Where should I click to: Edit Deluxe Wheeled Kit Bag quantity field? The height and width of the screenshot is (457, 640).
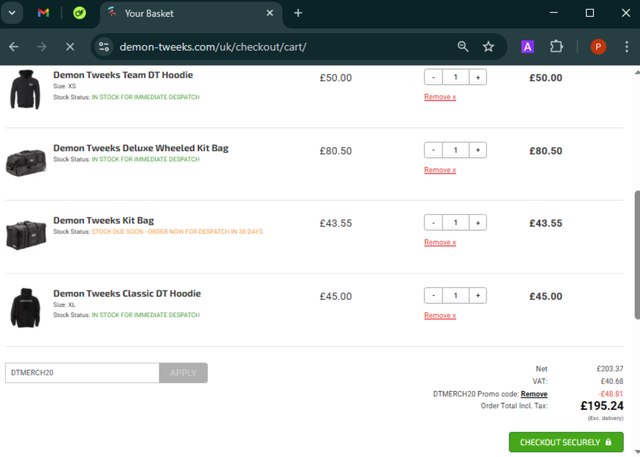(x=456, y=150)
